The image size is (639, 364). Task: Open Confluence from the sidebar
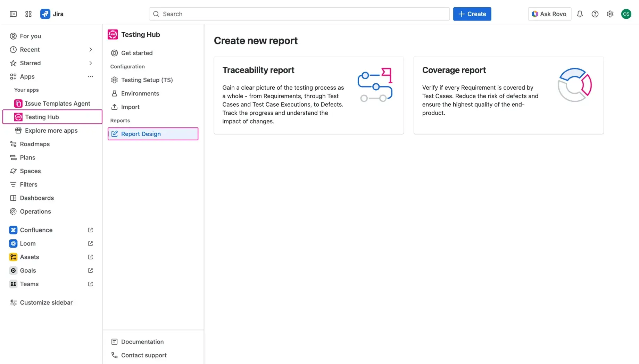pyautogui.click(x=35, y=230)
